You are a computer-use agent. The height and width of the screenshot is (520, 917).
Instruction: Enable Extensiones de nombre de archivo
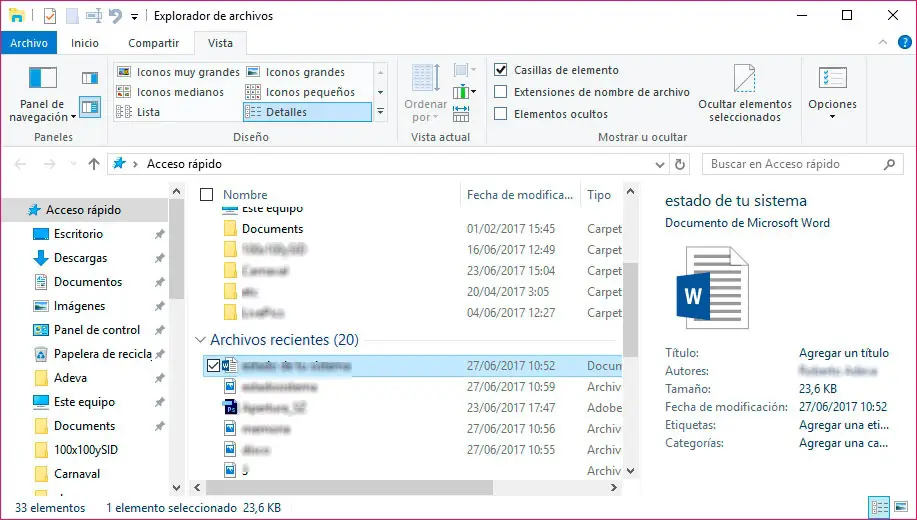(x=501, y=92)
